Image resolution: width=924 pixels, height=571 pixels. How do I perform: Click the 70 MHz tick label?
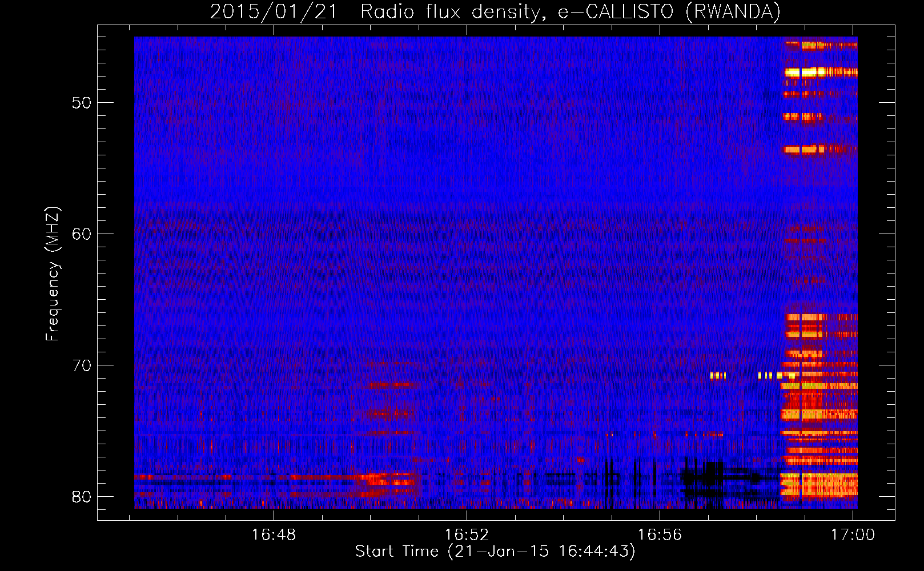82,365
